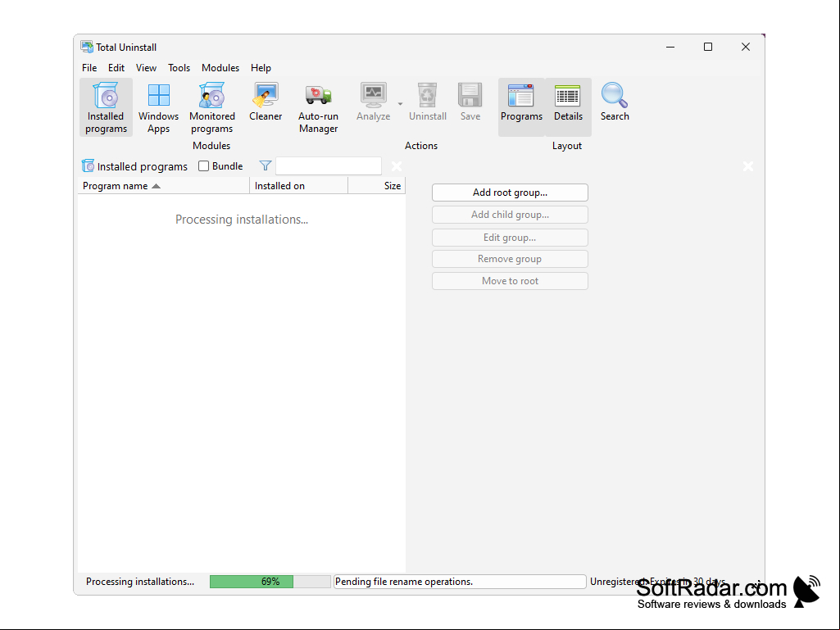Switch to Windows Apps module
This screenshot has height=630, width=840.
(x=158, y=107)
